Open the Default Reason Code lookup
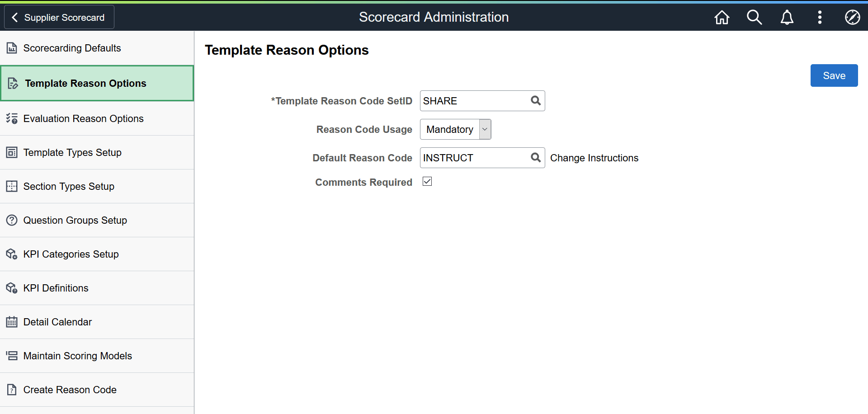 [536, 158]
